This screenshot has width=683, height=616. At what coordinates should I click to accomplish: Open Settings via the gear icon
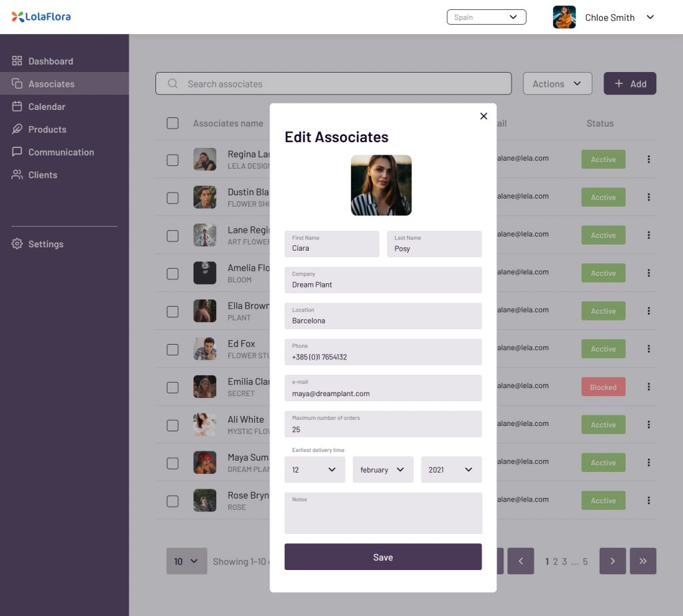click(17, 244)
